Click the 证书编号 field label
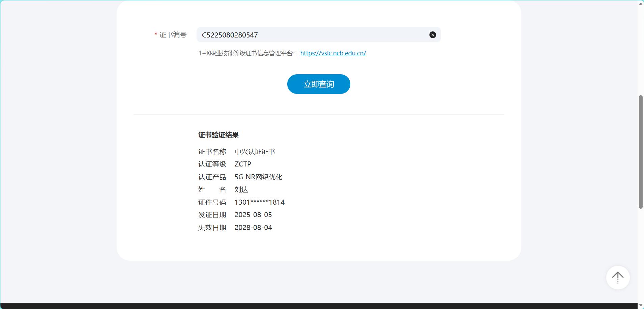Screen dimensions: 644x309 pos(173,35)
